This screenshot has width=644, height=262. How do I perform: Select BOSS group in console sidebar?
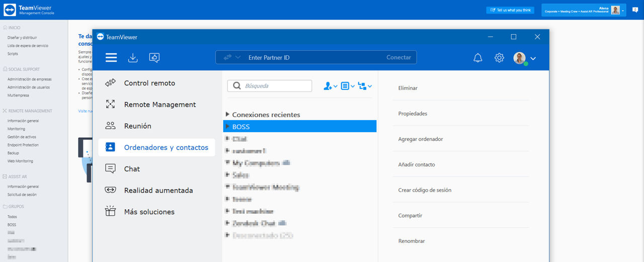tap(12, 225)
